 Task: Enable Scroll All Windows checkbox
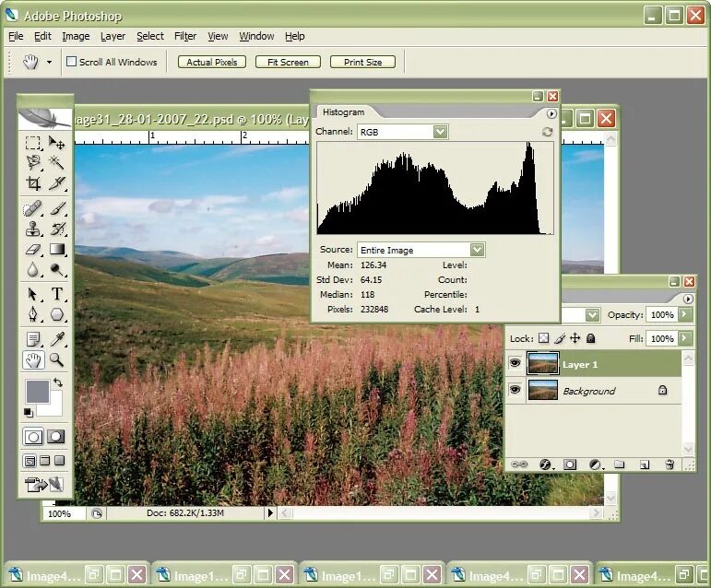point(72,61)
